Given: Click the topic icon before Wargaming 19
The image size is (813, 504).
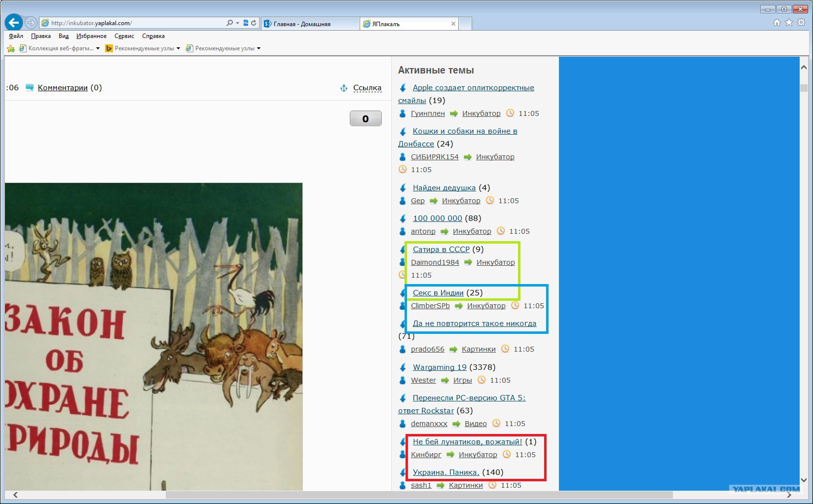Looking at the screenshot, I should pyautogui.click(x=403, y=367).
